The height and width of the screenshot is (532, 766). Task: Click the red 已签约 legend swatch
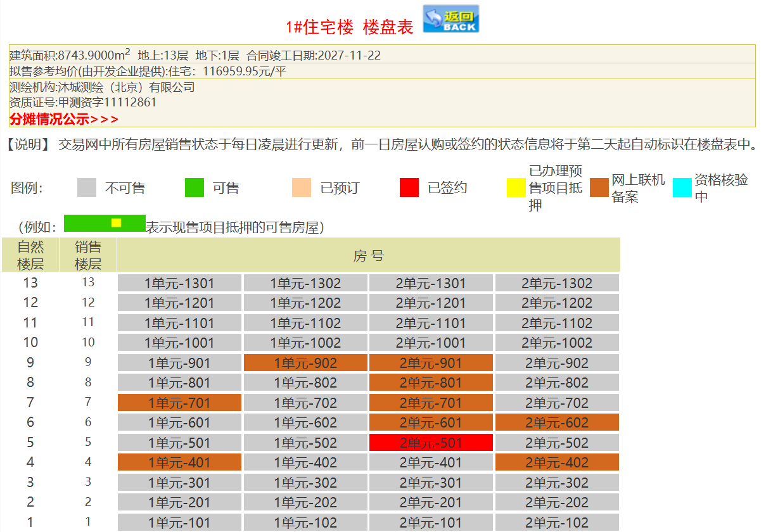click(x=409, y=188)
